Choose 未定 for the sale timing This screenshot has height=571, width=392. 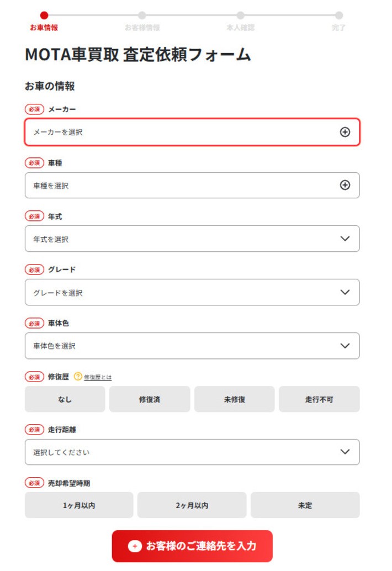pos(305,505)
